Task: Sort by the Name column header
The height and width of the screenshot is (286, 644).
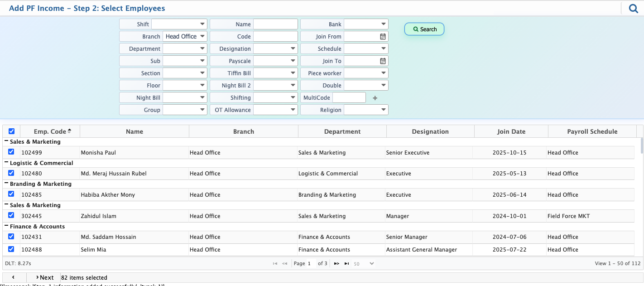Action: [x=135, y=131]
